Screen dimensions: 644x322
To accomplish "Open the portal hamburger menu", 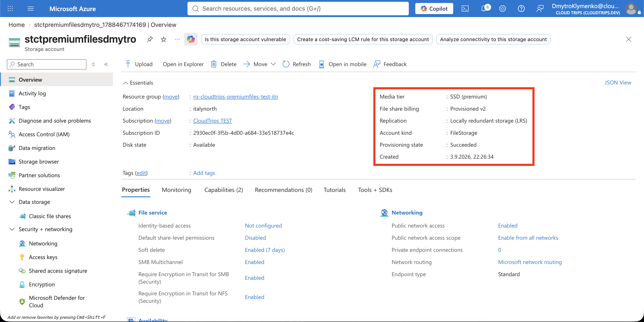I will point(30,9).
